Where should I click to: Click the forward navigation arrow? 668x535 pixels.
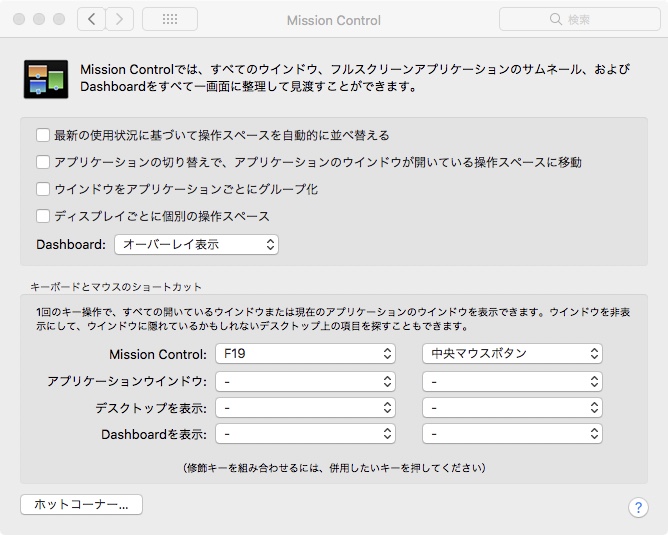point(120,19)
